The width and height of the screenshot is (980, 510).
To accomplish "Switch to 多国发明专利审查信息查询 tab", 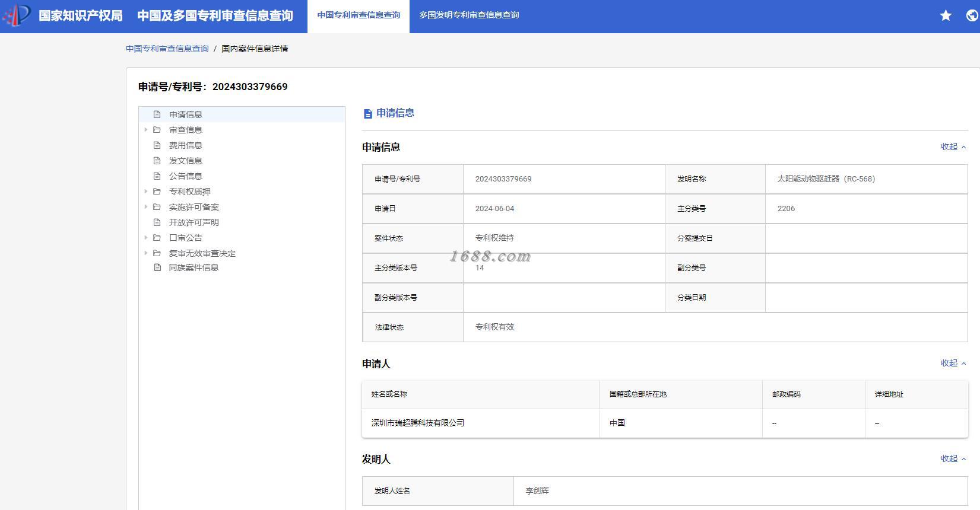I will [469, 15].
